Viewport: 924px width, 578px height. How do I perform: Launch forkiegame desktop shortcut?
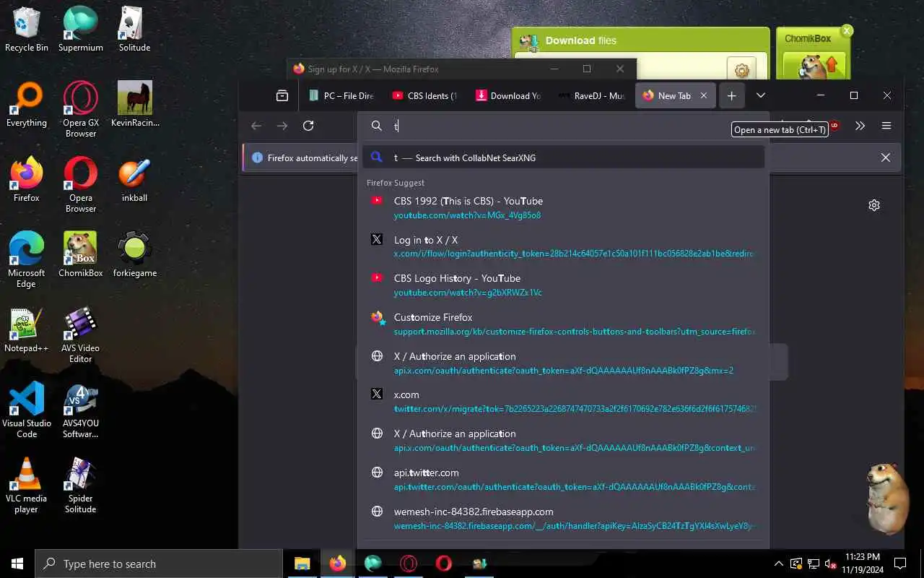click(x=135, y=255)
